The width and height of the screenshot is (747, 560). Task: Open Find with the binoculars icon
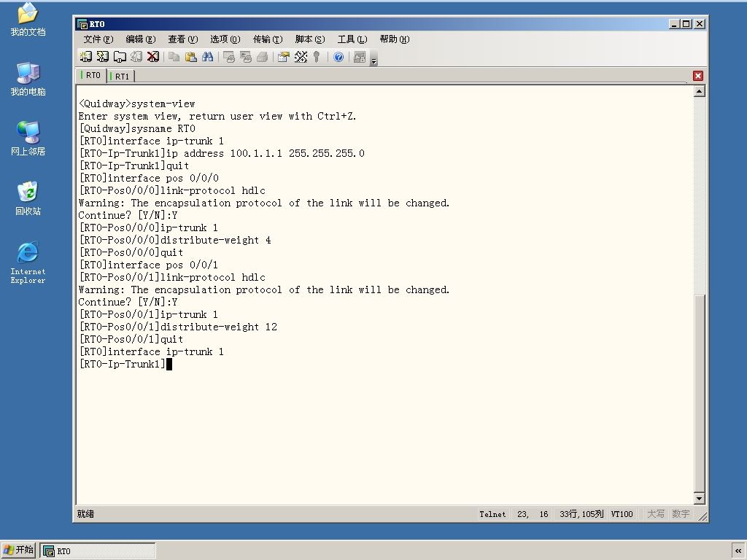[x=207, y=57]
